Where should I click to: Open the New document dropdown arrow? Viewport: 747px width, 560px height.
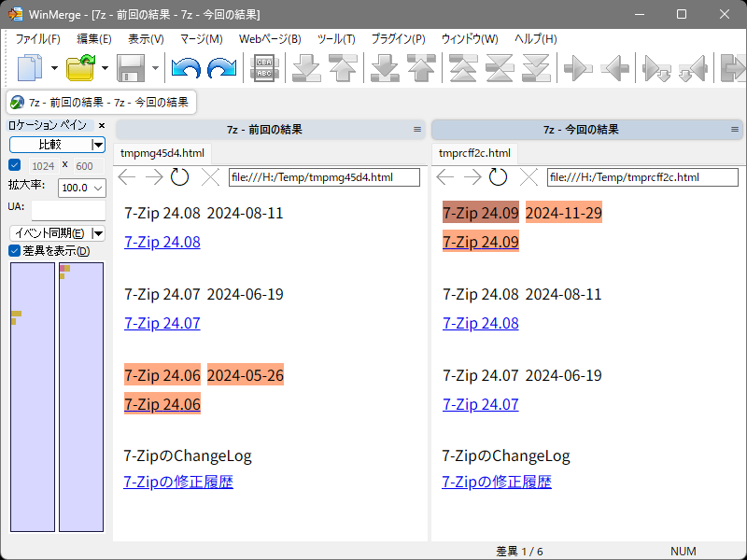[54, 68]
